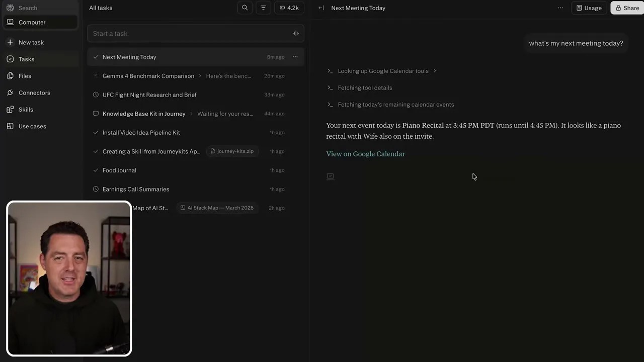
Task: Click chat bubble icon on Knowledge Base Kit row
Action: (96, 114)
